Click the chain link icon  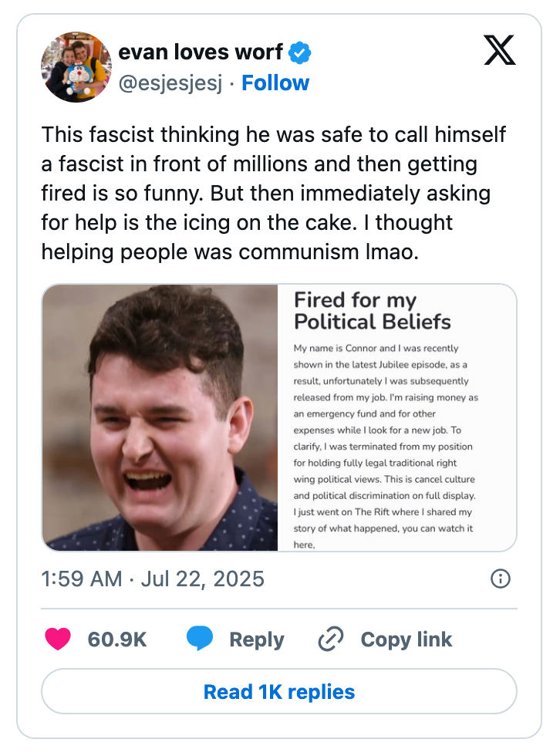point(331,639)
